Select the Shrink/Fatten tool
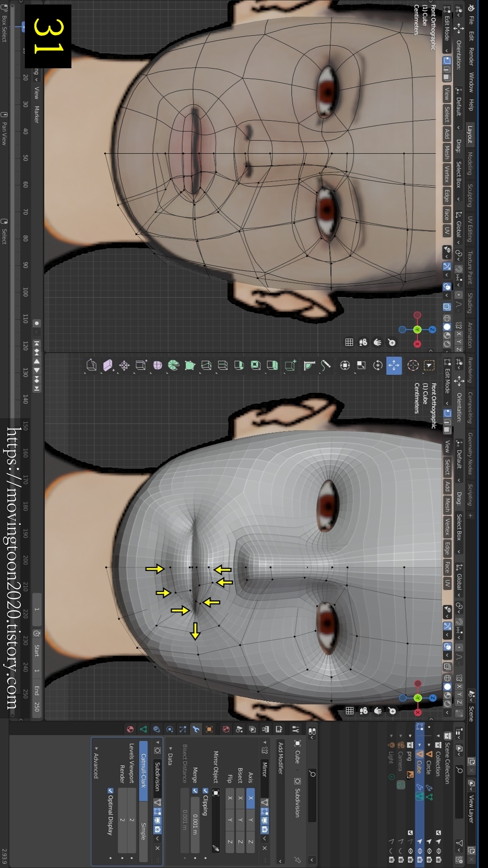The image size is (488, 868). pyautogui.click(x=124, y=365)
